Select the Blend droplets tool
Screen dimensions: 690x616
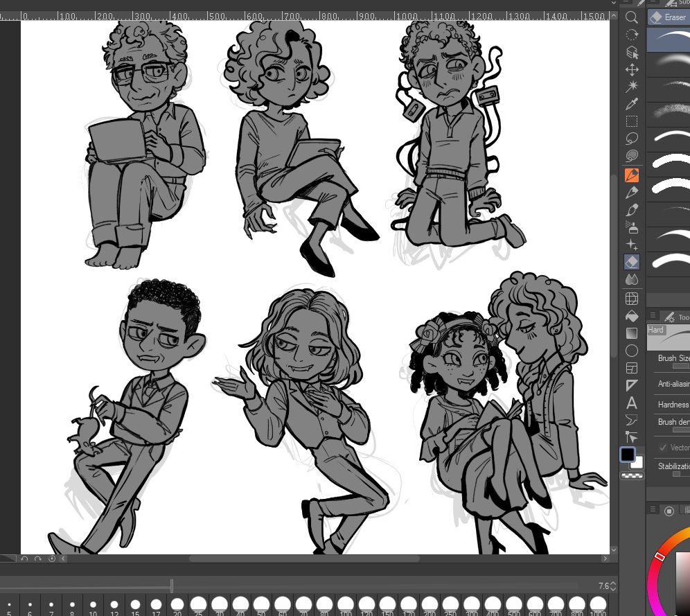click(x=632, y=279)
